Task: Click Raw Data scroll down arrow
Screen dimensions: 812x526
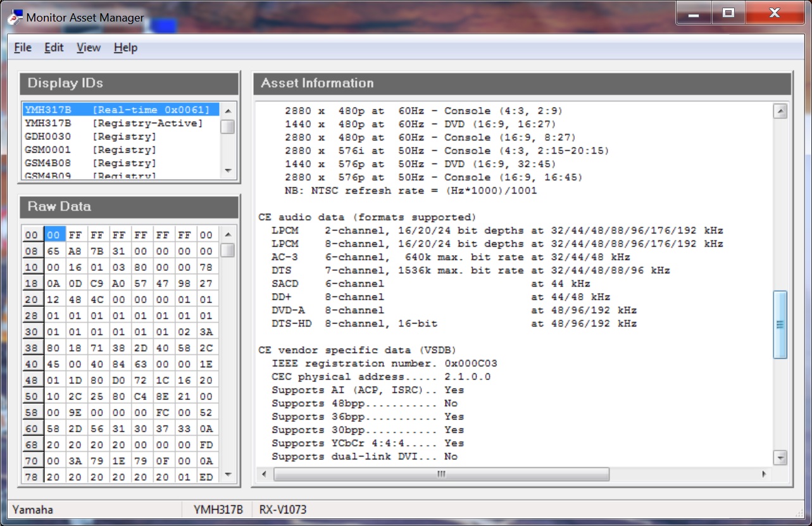Action: [228, 475]
